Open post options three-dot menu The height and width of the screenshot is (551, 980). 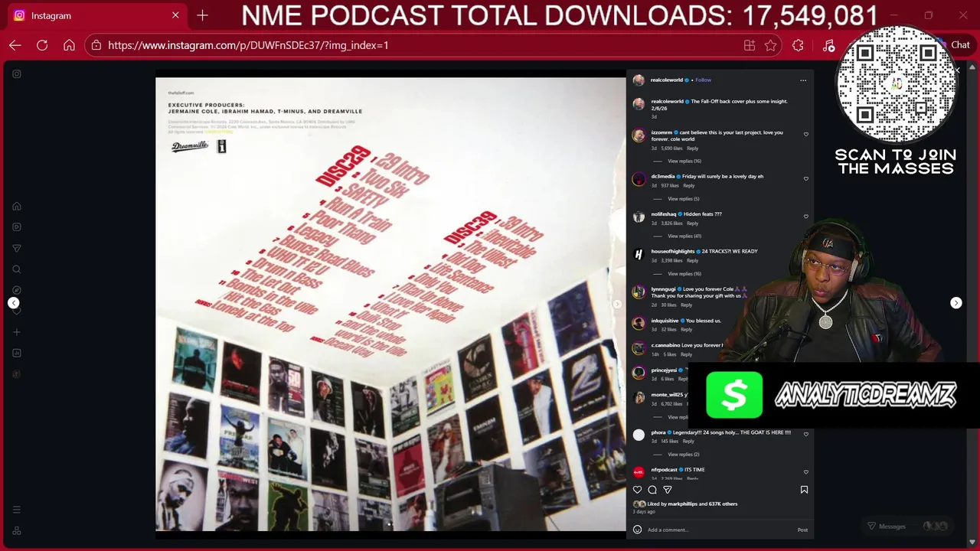click(803, 80)
